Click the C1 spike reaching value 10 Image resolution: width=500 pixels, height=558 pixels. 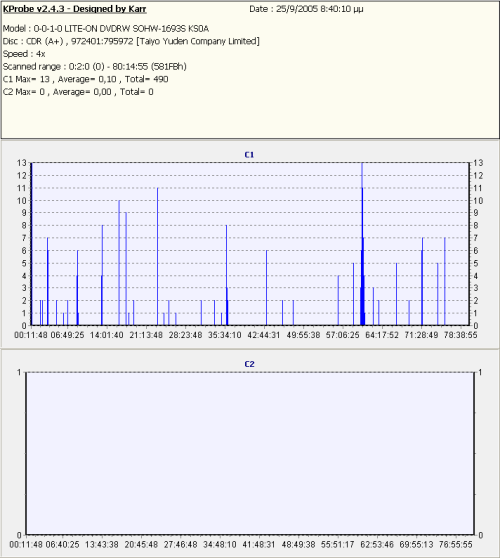pyautogui.click(x=119, y=263)
